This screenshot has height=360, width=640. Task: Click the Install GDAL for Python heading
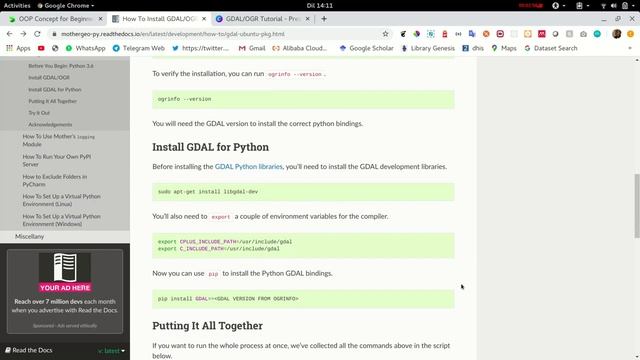point(211,147)
